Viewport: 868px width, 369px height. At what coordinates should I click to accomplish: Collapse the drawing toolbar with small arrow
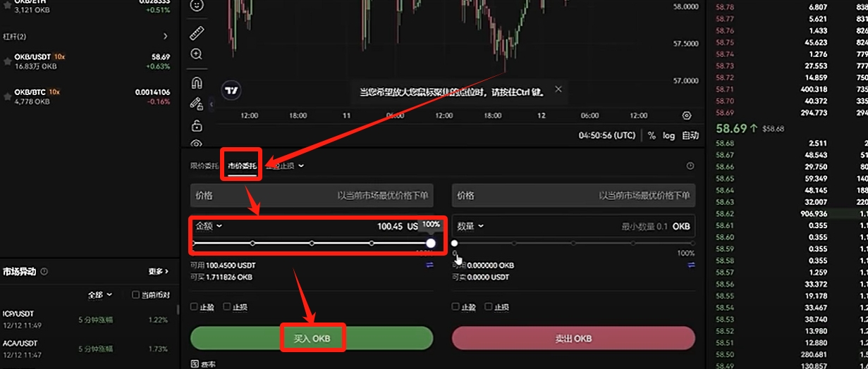[211, 104]
